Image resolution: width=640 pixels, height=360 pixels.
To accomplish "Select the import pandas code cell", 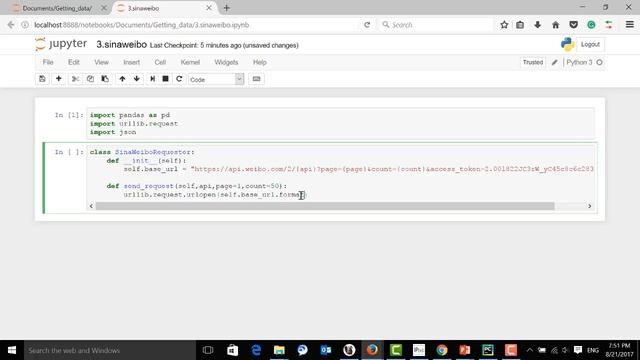I will point(340,124).
